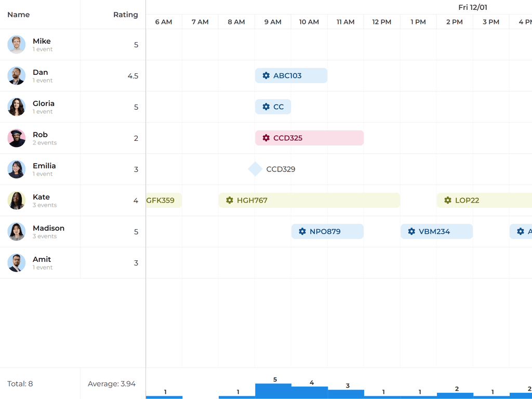Open the GFK359 event bar
Image resolution: width=532 pixels, height=399 pixels.
pos(163,201)
